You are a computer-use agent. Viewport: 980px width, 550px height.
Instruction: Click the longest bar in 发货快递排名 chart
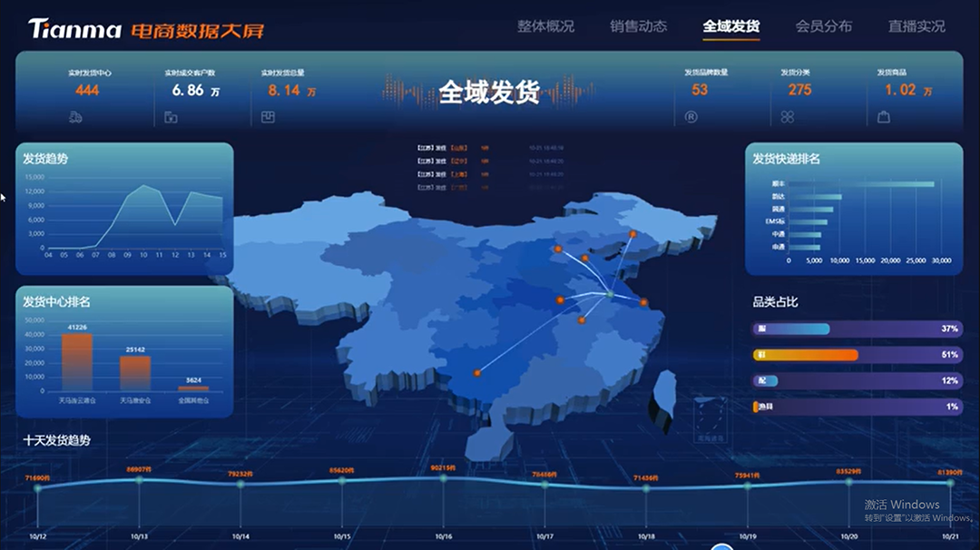860,184
